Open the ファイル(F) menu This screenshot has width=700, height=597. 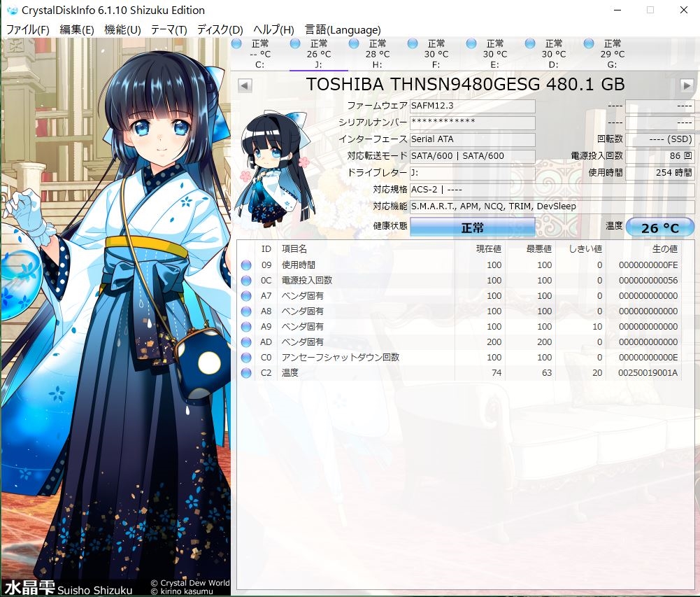click(x=28, y=30)
